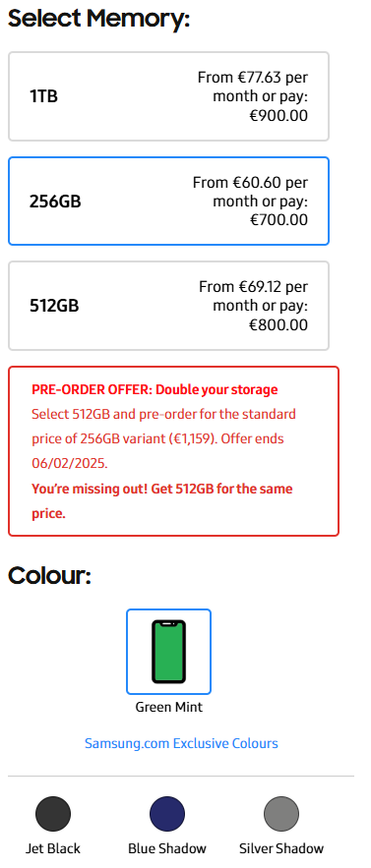Click the Blue Shadow text label

click(x=167, y=848)
